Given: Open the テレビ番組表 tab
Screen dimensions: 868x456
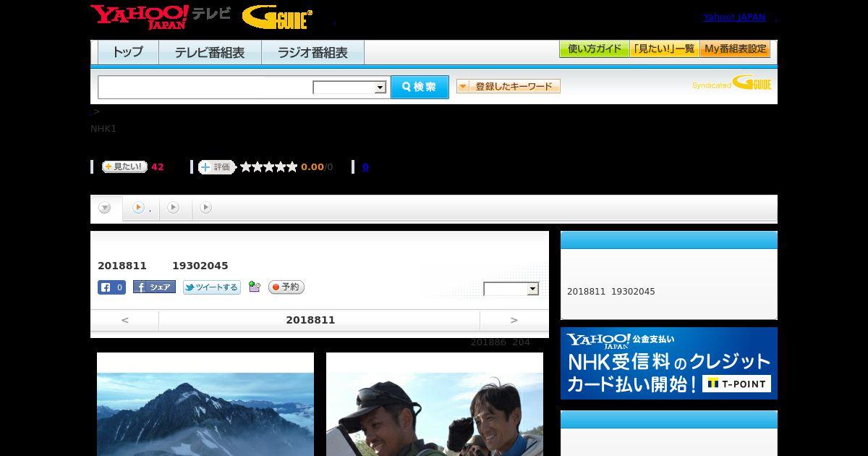Looking at the screenshot, I should pos(210,53).
